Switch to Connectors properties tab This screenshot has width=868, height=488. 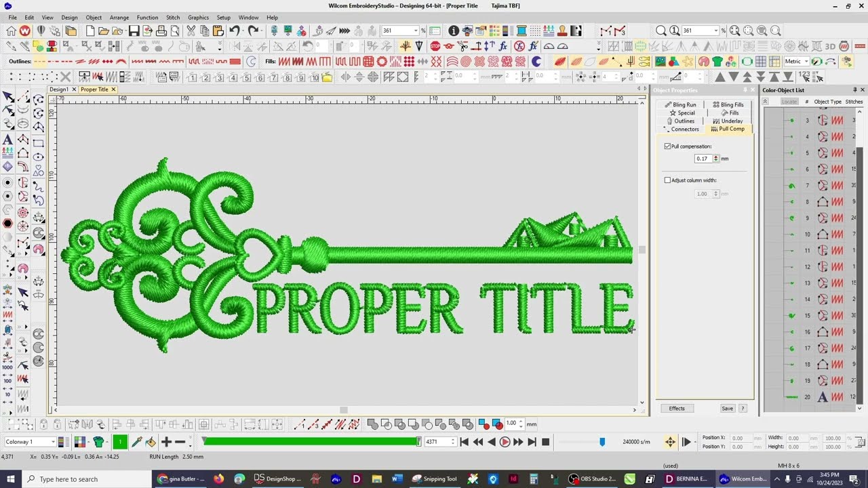tap(682, 129)
